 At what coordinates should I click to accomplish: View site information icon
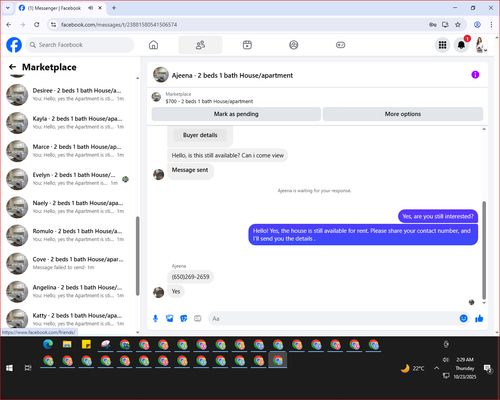(x=53, y=25)
